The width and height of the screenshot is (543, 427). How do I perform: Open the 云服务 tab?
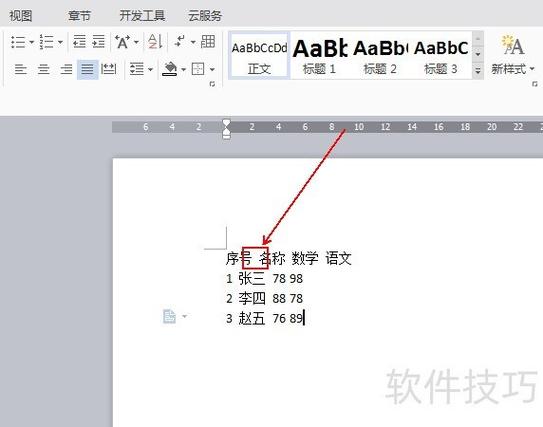click(x=205, y=16)
